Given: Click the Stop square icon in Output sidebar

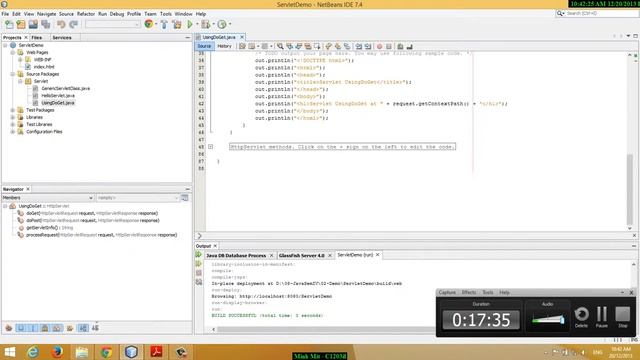Looking at the screenshot, I should [199, 273].
